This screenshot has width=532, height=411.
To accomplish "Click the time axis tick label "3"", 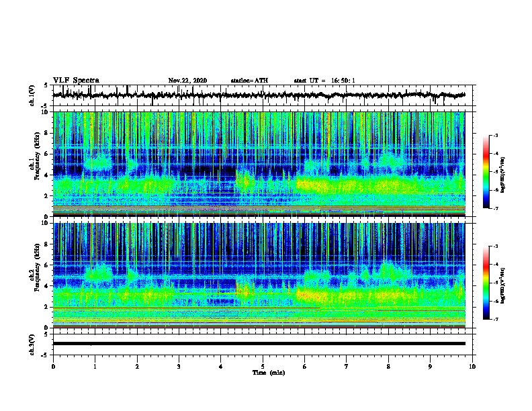I will [179, 367].
